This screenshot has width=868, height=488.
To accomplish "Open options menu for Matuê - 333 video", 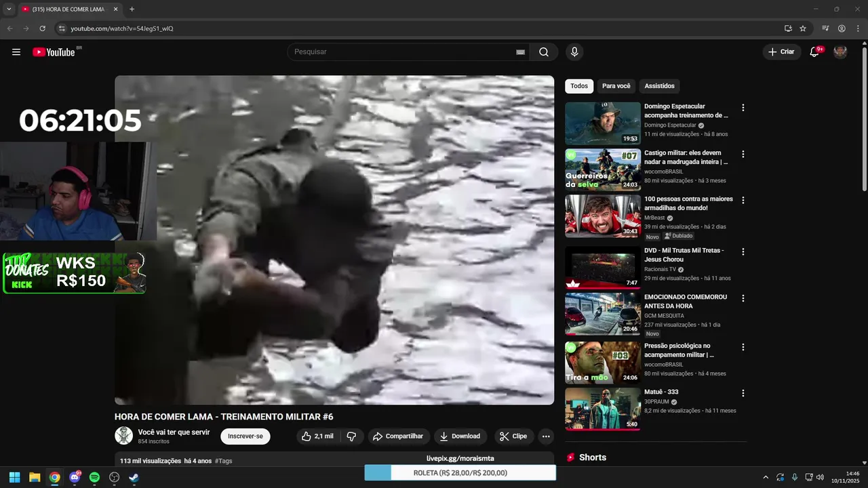I will (743, 393).
